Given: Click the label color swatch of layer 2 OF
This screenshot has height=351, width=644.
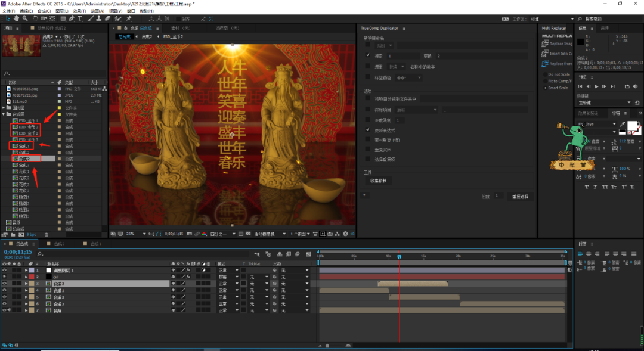Looking at the screenshot, I should pos(32,277).
